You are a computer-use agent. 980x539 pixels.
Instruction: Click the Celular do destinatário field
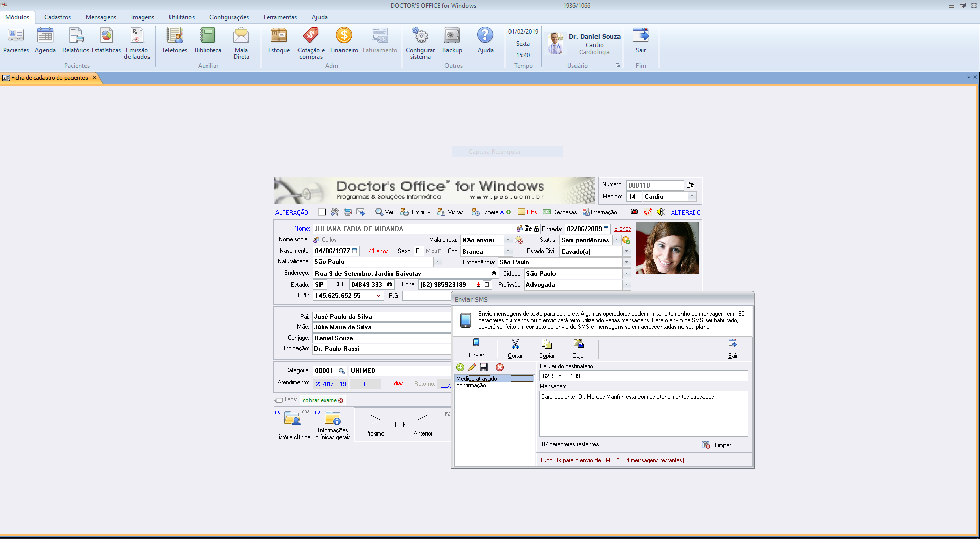tap(644, 376)
